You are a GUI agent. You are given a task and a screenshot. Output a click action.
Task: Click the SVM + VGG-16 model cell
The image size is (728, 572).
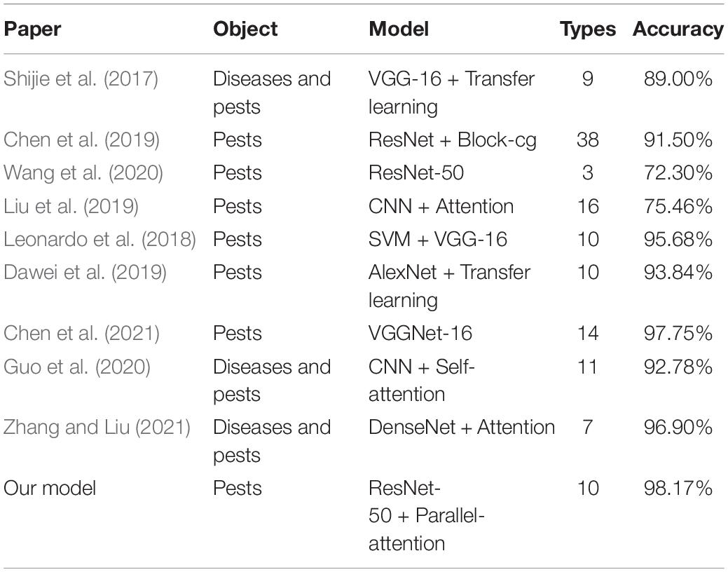point(438,239)
